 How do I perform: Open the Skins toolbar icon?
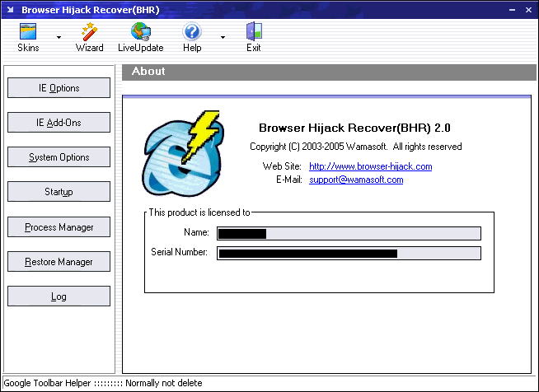click(28, 37)
